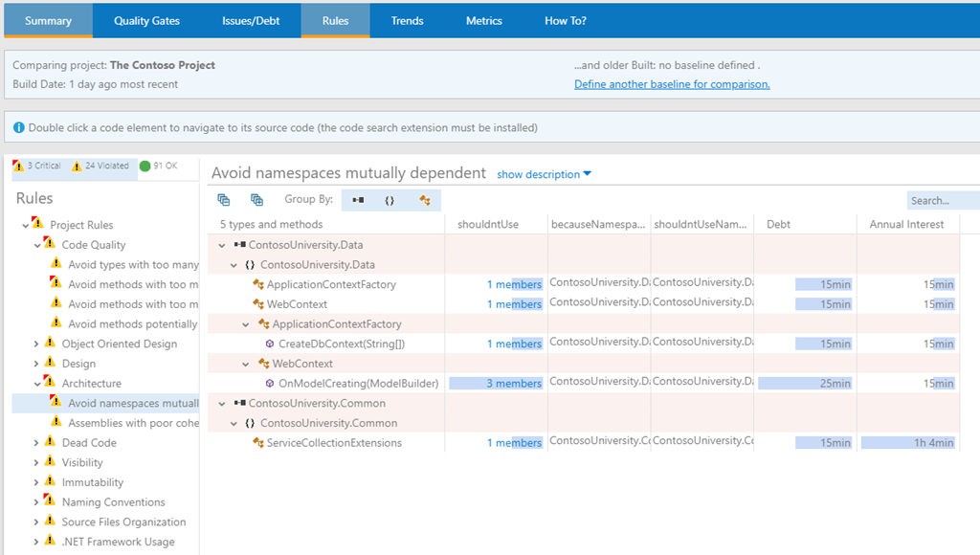Group results by assembly icon

pyautogui.click(x=358, y=200)
